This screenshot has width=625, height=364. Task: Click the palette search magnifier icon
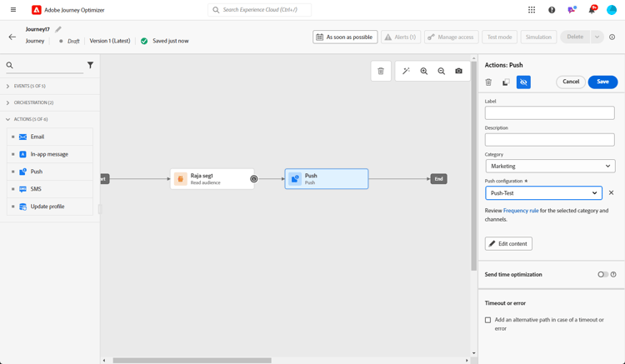coord(9,65)
